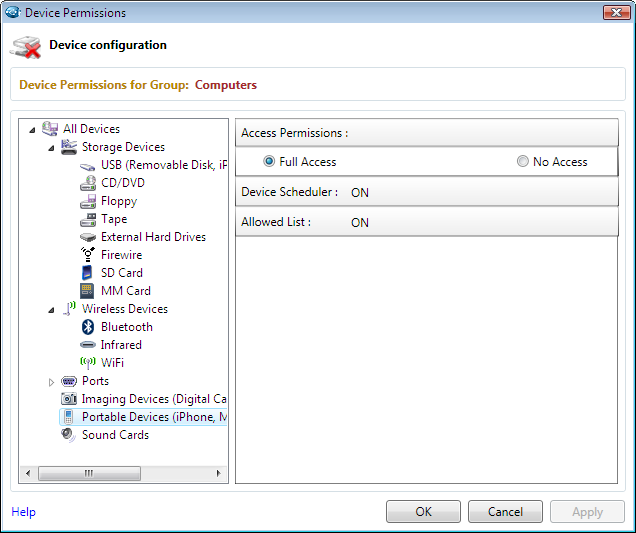
Task: Collapse the Storage Devices tree node
Action: click(x=51, y=148)
